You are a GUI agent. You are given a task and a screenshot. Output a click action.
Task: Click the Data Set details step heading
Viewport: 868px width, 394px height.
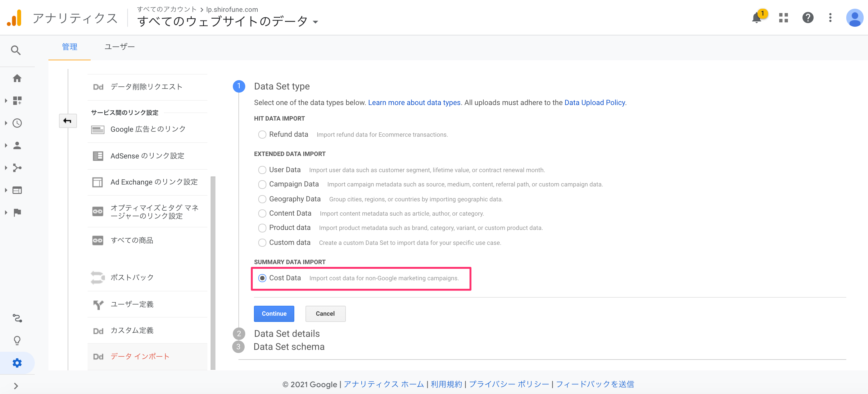coord(287,333)
